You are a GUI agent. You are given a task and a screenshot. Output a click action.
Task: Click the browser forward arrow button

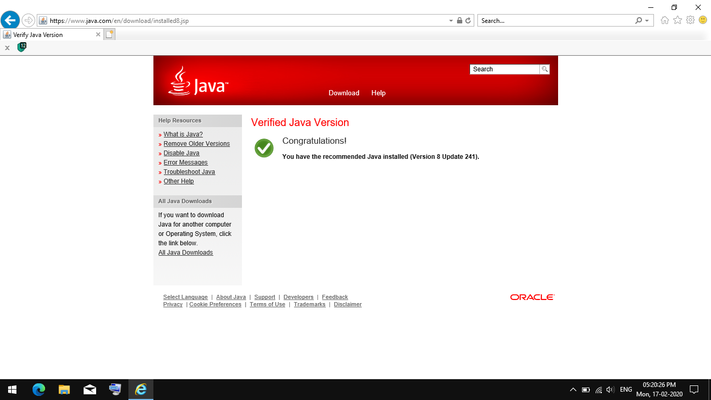[x=28, y=20]
